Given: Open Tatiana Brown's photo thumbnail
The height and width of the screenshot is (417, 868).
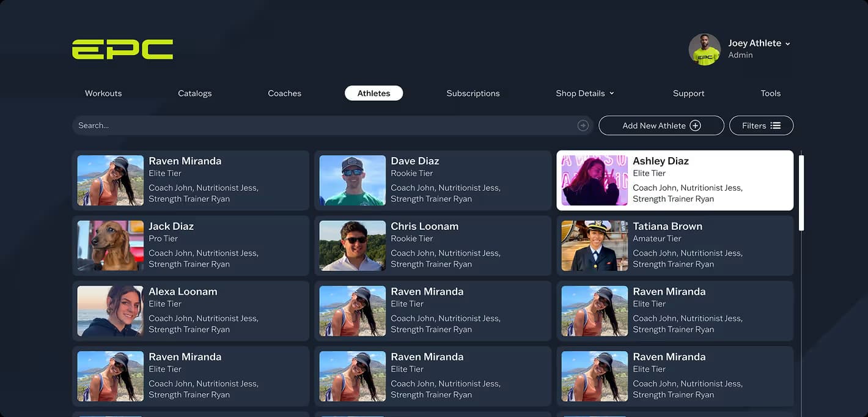Looking at the screenshot, I should click(x=595, y=246).
